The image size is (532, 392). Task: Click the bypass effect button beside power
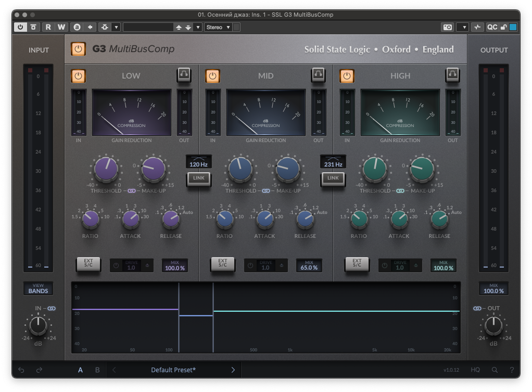(33, 27)
